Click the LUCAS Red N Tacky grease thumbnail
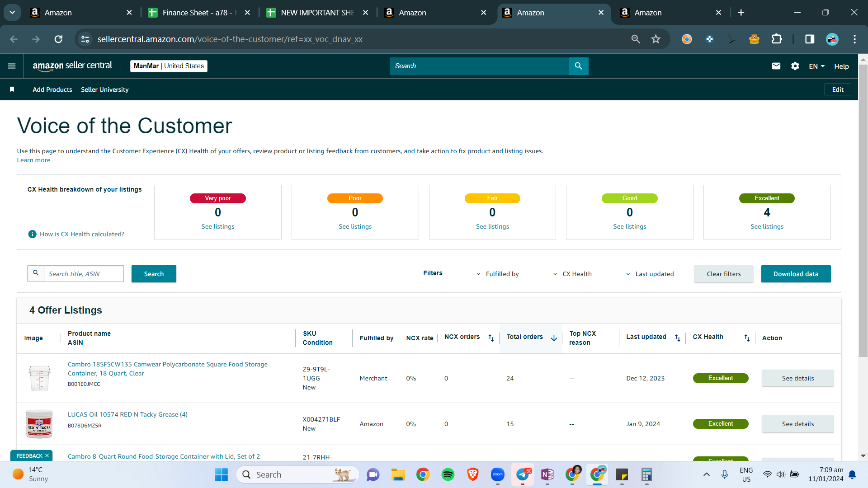Viewport: 868px width, 488px height. pyautogui.click(x=39, y=424)
